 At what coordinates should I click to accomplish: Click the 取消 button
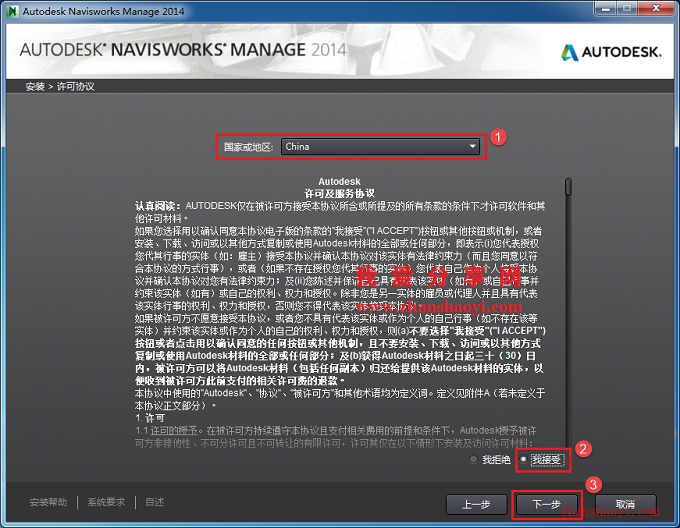point(625,504)
